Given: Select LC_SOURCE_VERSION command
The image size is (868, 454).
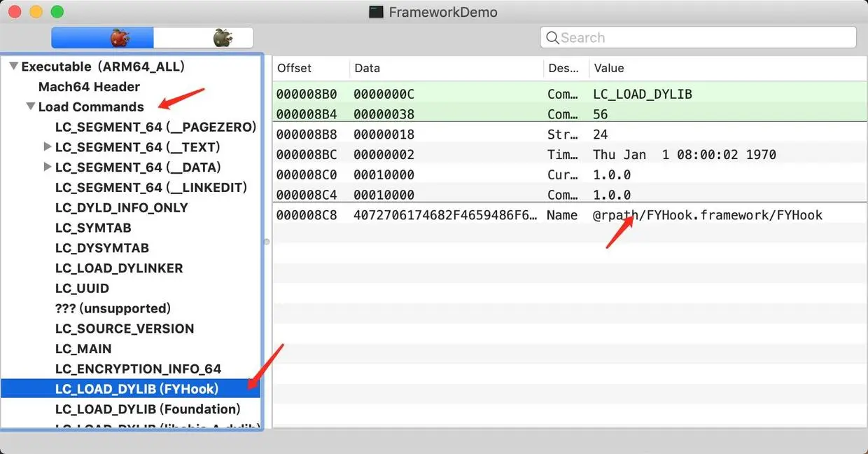Looking at the screenshot, I should point(125,329).
